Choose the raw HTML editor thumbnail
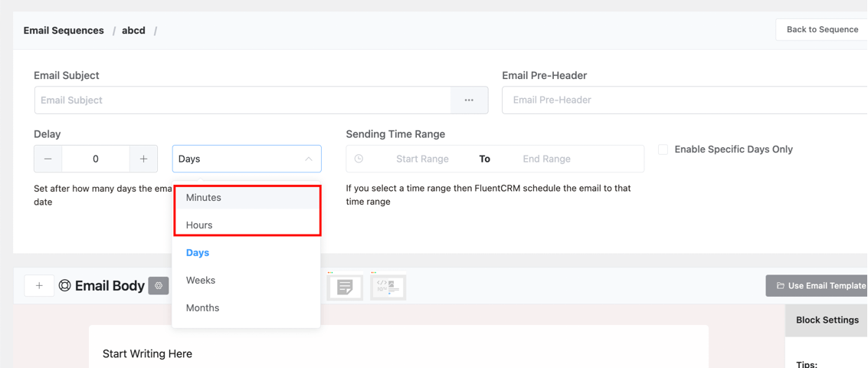 point(388,286)
